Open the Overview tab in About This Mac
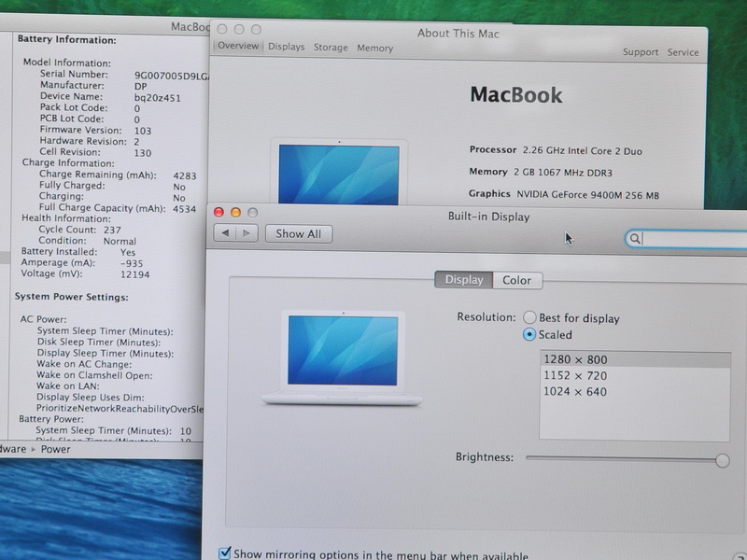 coord(238,46)
